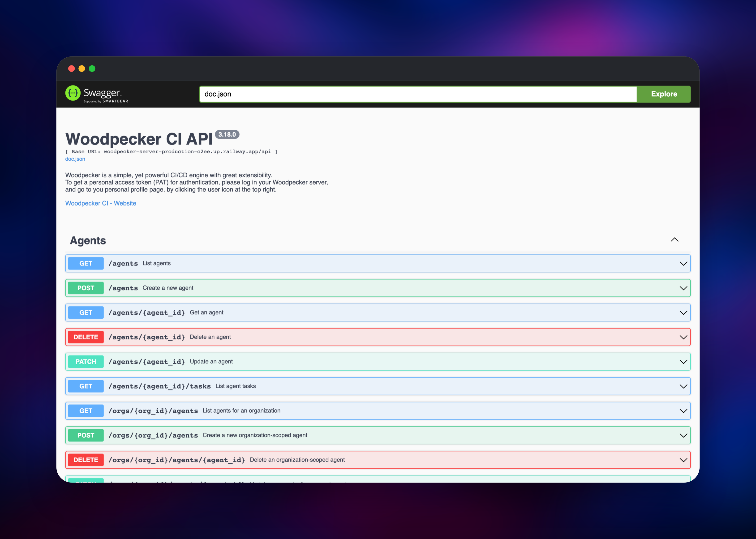Expand the DELETE Delete an agent row chevron
Viewport: 756px width, 539px height.
tap(683, 337)
